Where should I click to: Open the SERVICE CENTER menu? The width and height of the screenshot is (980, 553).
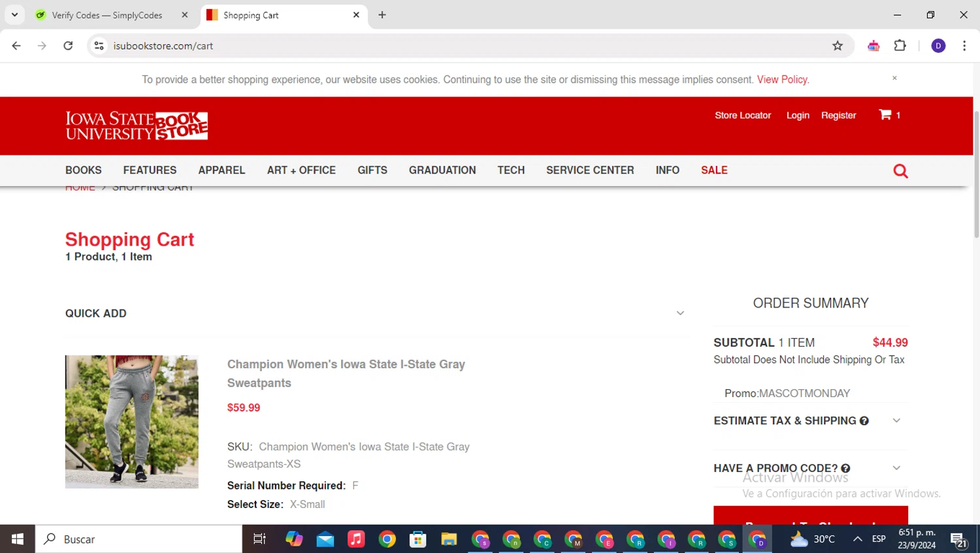tap(590, 170)
